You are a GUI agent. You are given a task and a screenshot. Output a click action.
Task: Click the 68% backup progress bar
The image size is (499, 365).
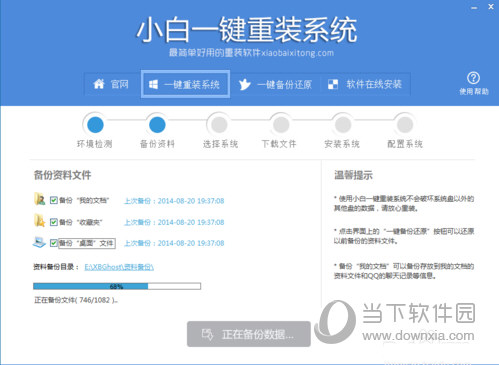(x=117, y=286)
